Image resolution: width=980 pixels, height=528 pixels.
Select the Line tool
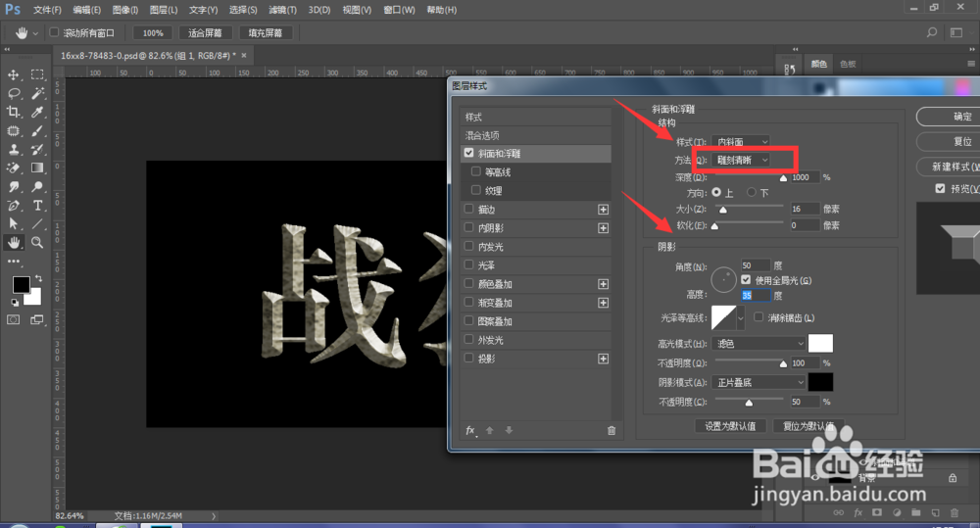[x=37, y=223]
